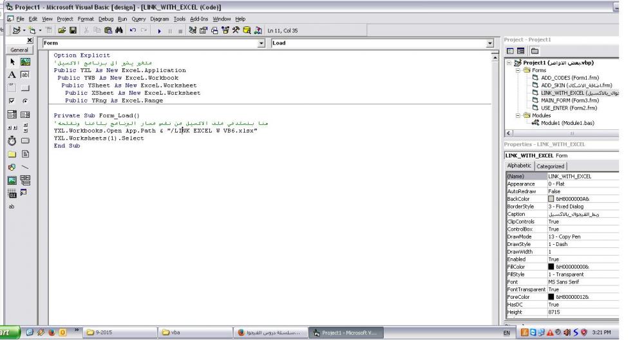Select the Shape control tool
This screenshot has height=362, width=644.
pyautogui.click(x=12, y=167)
